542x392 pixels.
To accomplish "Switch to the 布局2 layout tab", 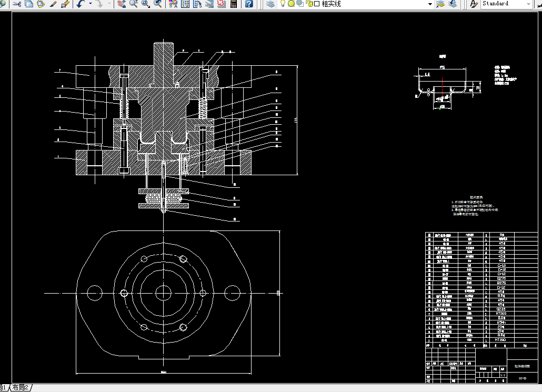I will click(21, 387).
